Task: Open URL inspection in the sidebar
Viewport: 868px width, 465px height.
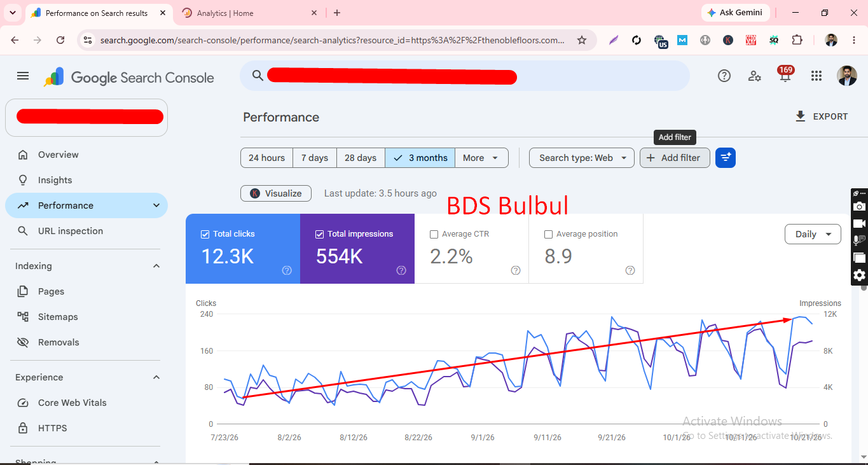Action: (86, 231)
